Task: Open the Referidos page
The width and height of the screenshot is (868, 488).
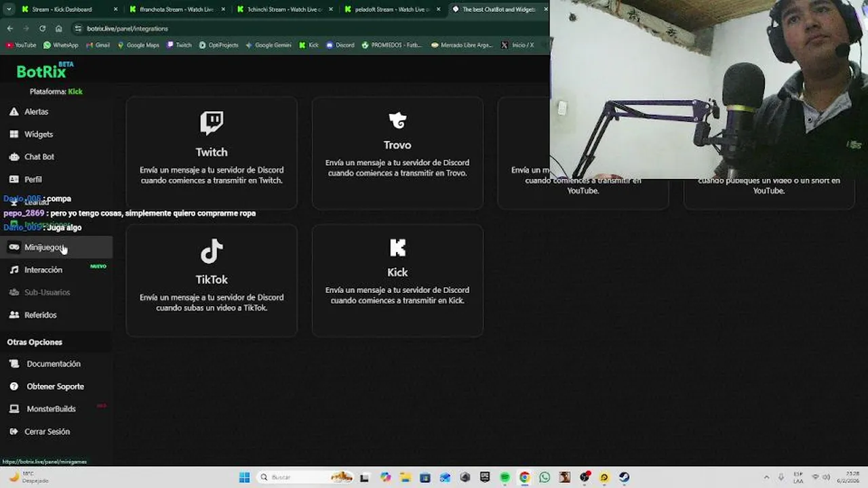Action: coord(56,314)
